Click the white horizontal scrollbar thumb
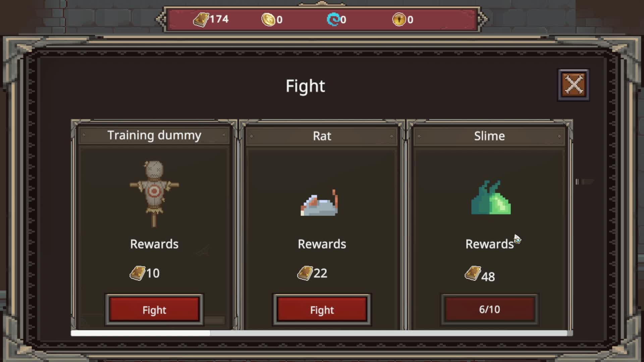644x362 pixels. [141, 333]
